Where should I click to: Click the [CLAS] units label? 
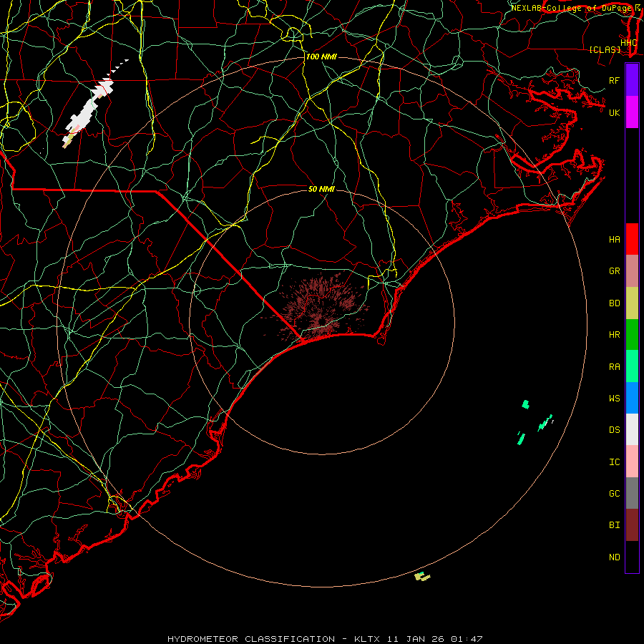tap(605, 50)
